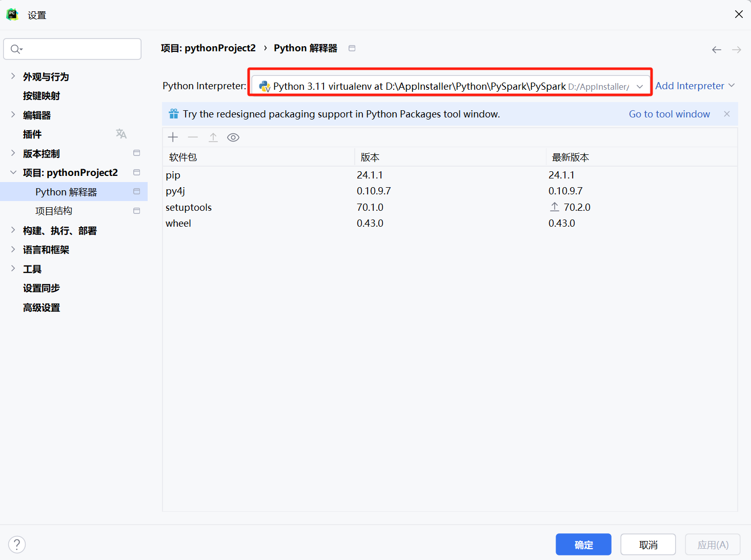Click the Go to tool window link

coord(669,114)
